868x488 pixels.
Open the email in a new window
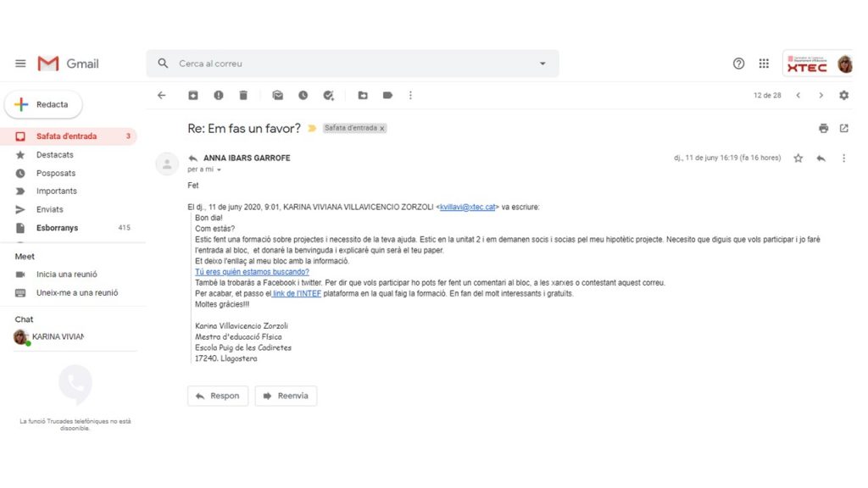(x=843, y=129)
